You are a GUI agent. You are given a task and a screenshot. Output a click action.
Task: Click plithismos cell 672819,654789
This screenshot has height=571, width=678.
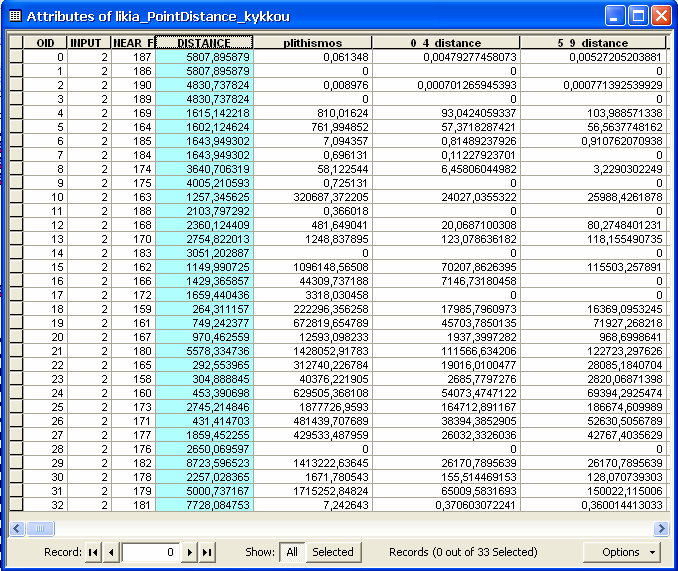tap(313, 323)
